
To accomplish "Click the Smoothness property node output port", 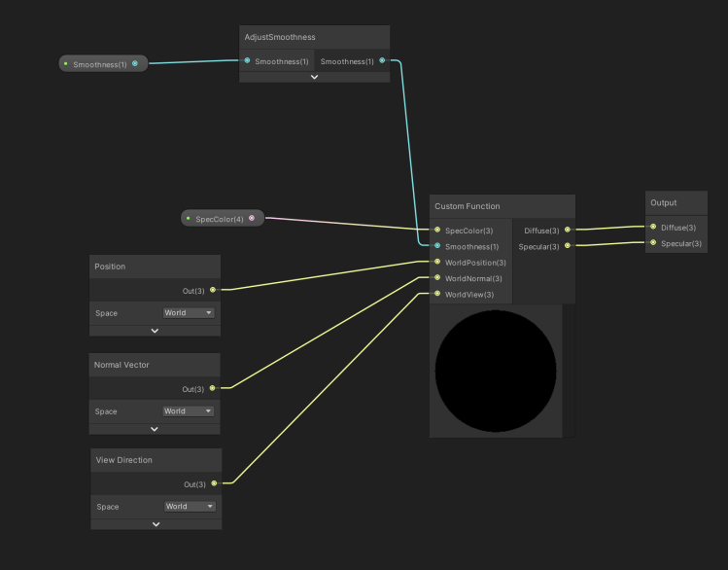I will click(135, 64).
